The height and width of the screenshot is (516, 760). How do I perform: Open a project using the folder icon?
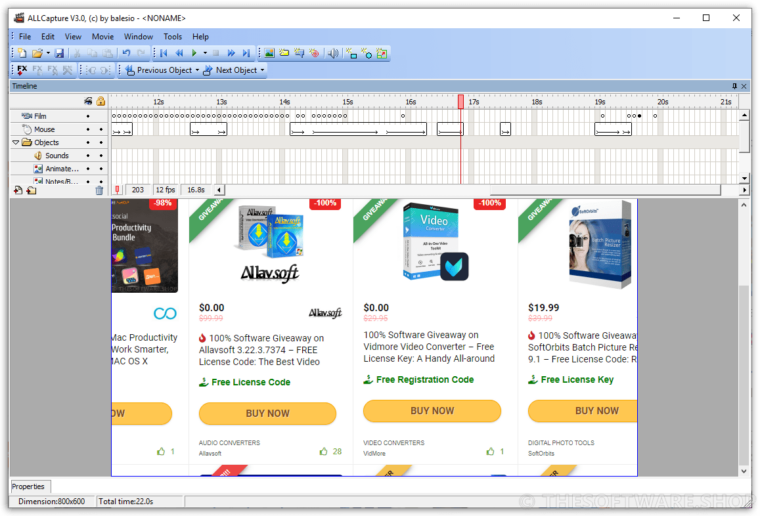(37, 53)
